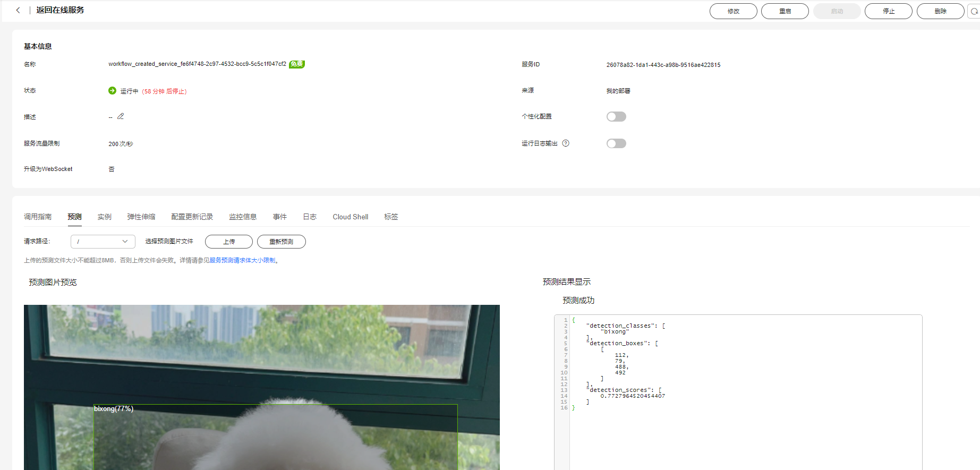Click the "detection_classes" key in JSON
Viewport: 980px width, 470px height.
pos(621,326)
